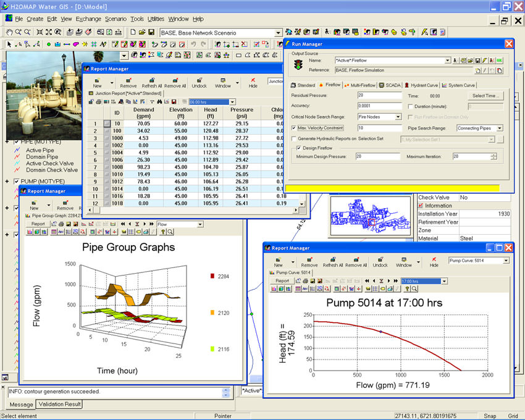
Task: Pick the blue tank tool
Action: (57, 44)
